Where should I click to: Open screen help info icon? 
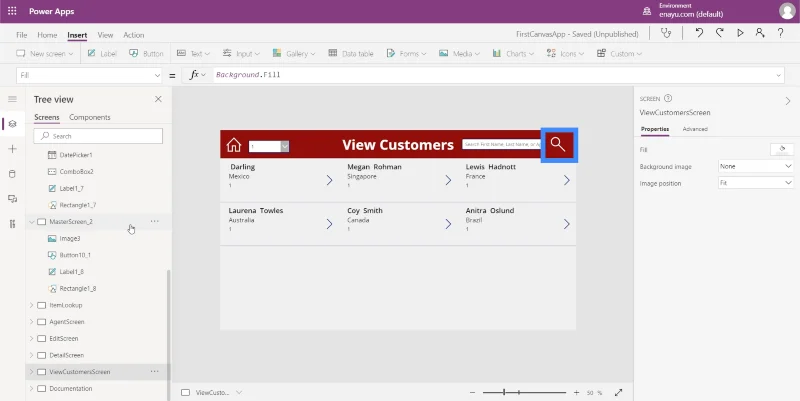pos(668,98)
